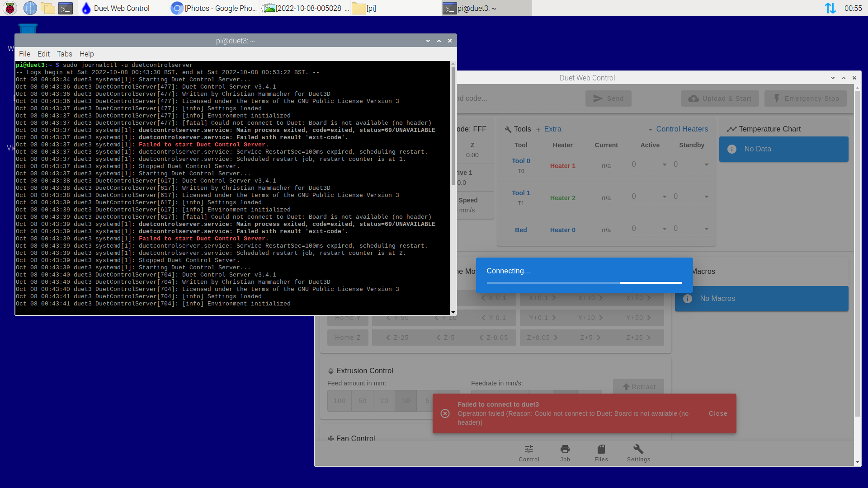Click the Upload & Start button
This screenshot has width=868, height=488.
pos(720,99)
